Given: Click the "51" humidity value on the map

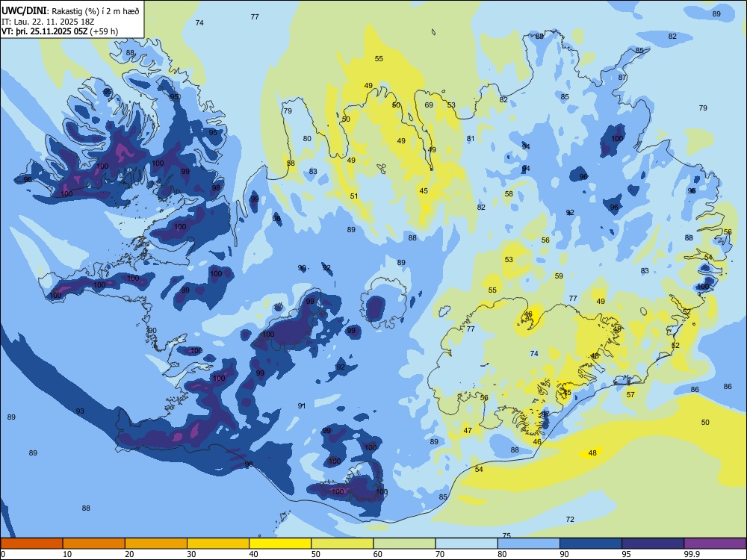Looking at the screenshot, I should click(x=354, y=196).
